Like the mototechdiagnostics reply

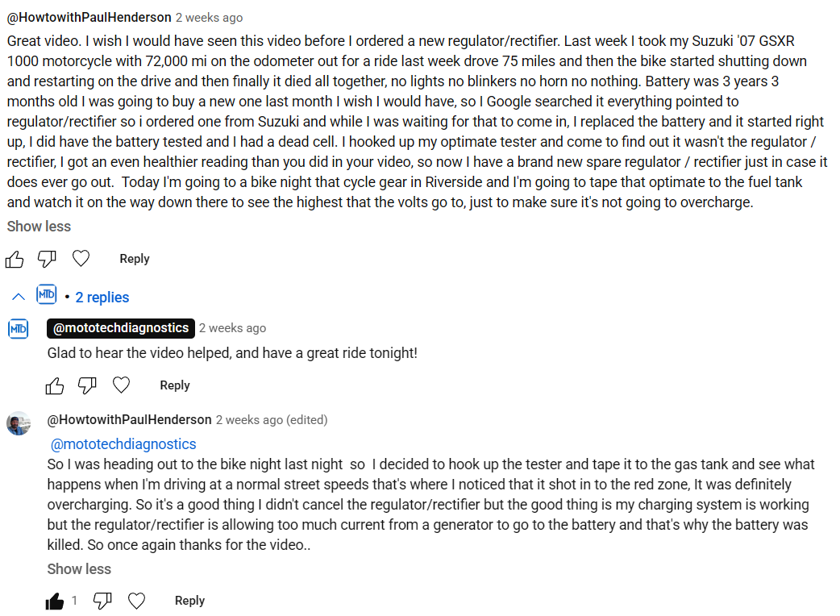tap(55, 385)
